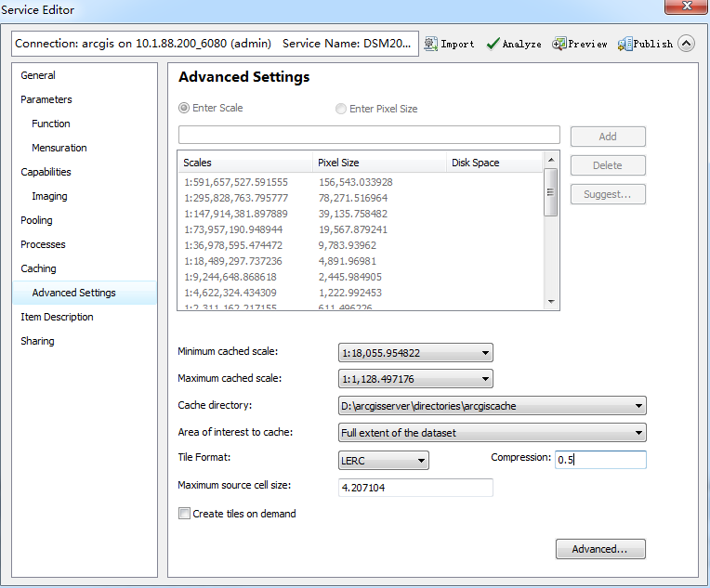
Task: Select scale row 1:9,244,648.868618
Action: click(x=230, y=277)
